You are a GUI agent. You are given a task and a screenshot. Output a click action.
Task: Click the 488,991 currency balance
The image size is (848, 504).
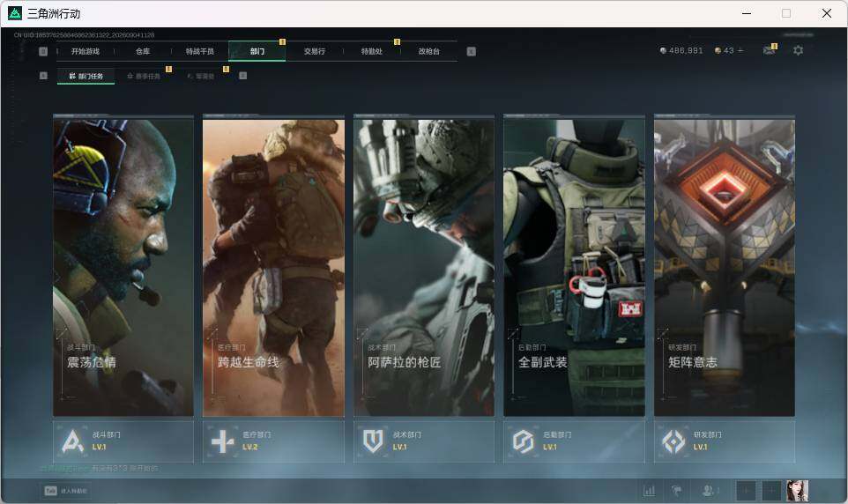coord(681,50)
